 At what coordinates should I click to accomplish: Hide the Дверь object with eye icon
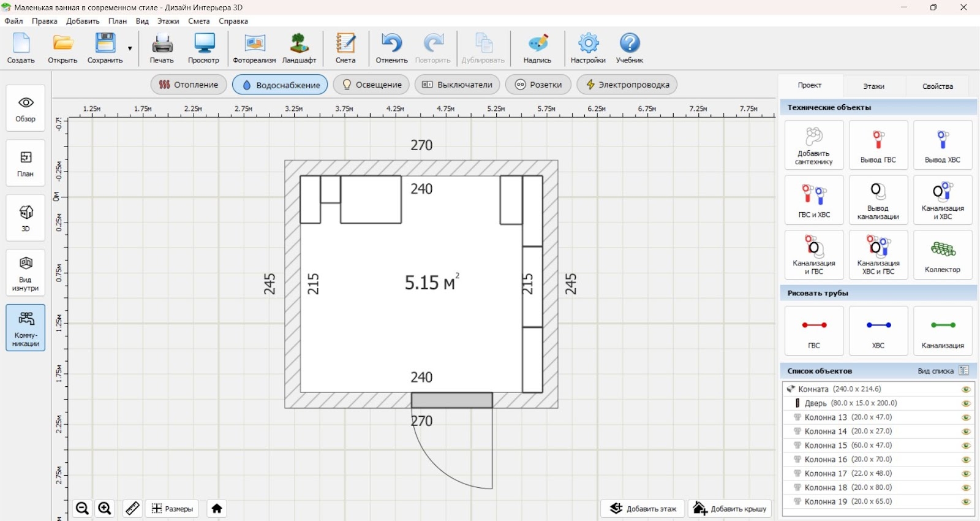966,403
